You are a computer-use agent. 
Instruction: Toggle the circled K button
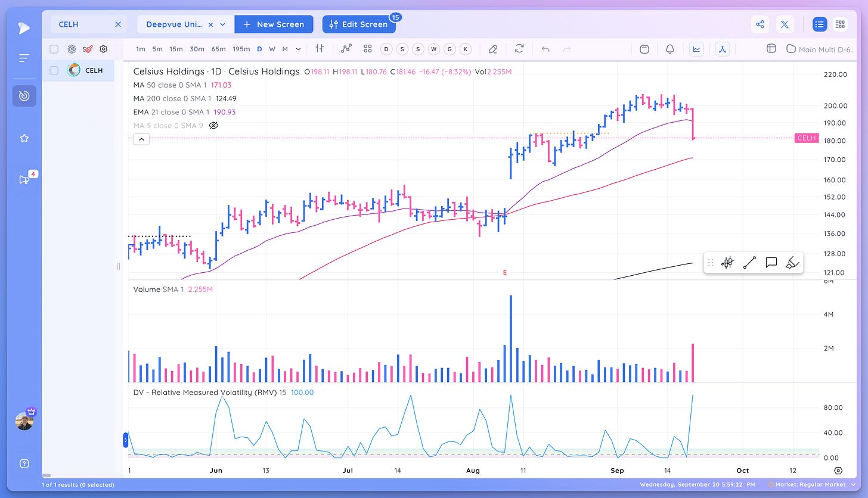[465, 49]
